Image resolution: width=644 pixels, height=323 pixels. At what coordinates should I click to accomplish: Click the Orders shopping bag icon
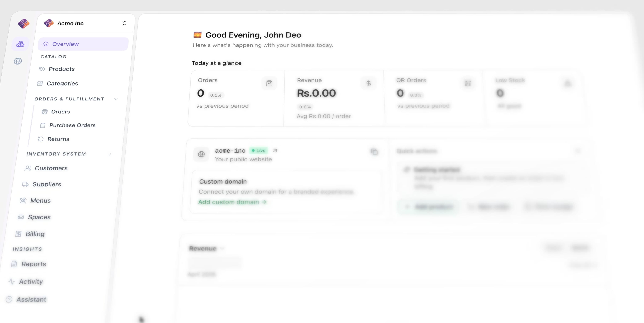(269, 83)
